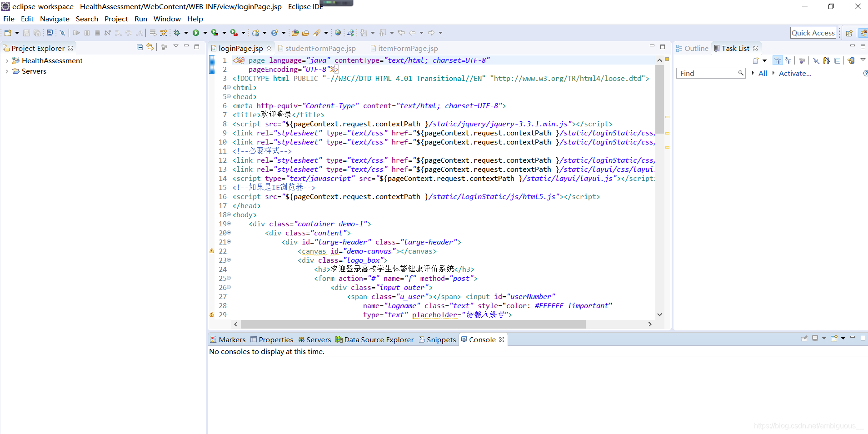Image resolution: width=868 pixels, height=434 pixels.
Task: Click the editor vertical scrollbar thumb
Action: click(659, 99)
